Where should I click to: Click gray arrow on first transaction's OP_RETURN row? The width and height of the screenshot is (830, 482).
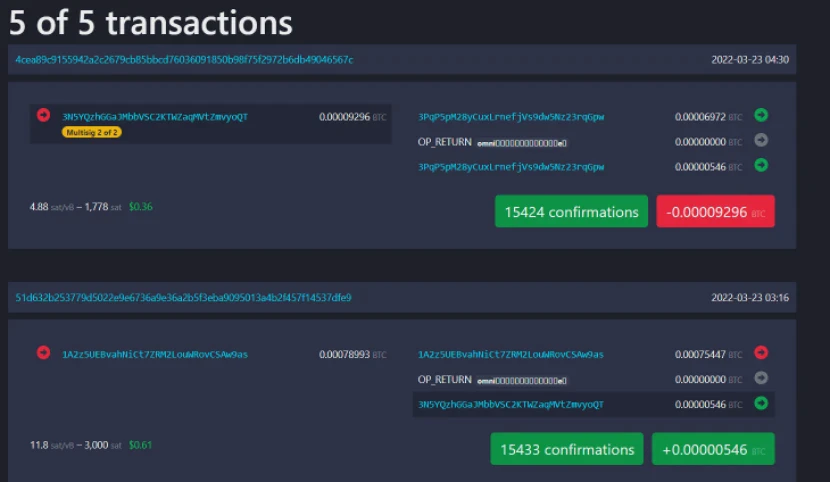tap(761, 141)
